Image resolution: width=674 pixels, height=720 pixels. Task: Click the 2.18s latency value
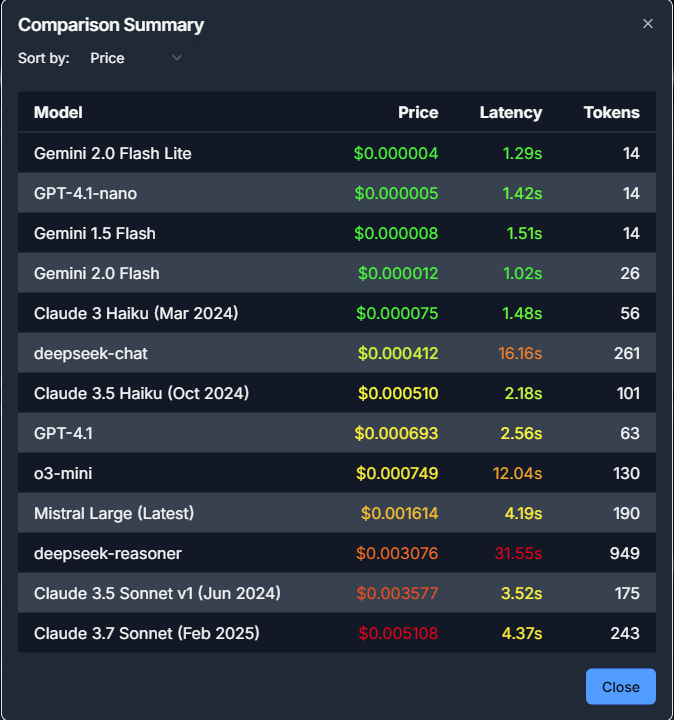pos(523,393)
